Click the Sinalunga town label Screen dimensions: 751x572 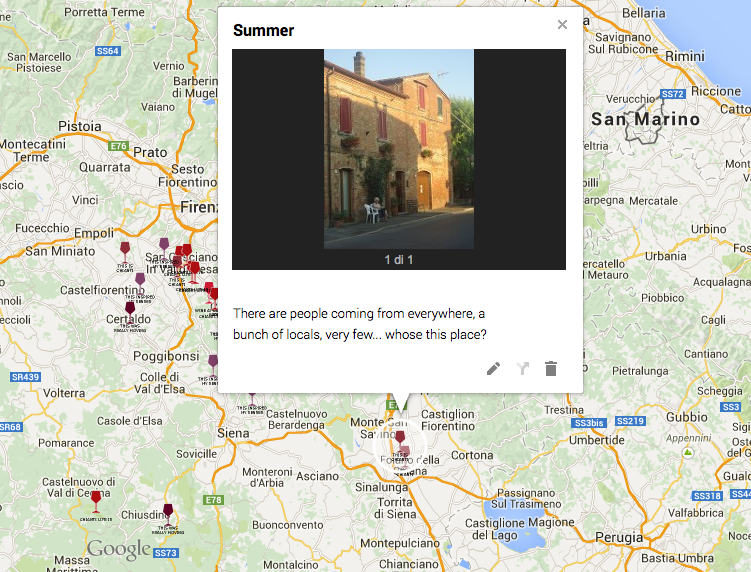(382, 487)
